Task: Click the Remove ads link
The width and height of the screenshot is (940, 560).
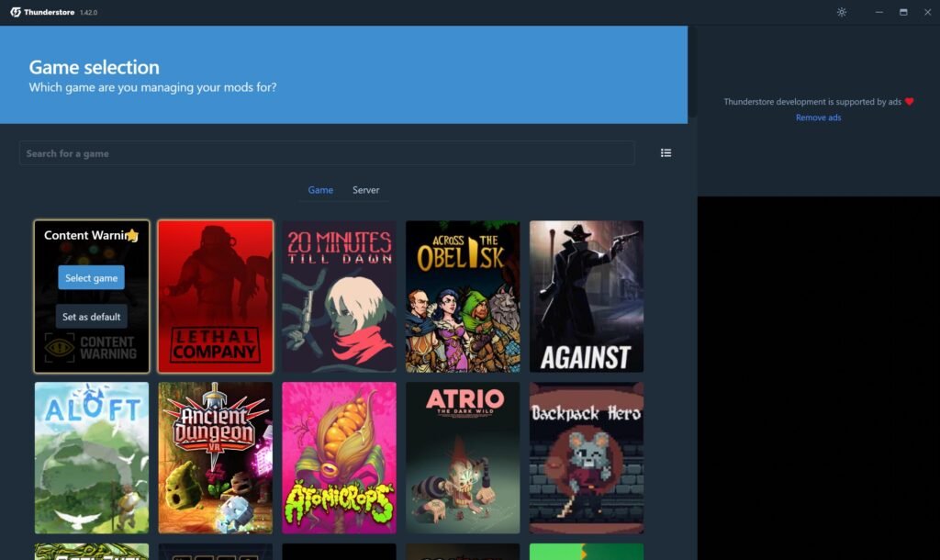Action: (818, 118)
